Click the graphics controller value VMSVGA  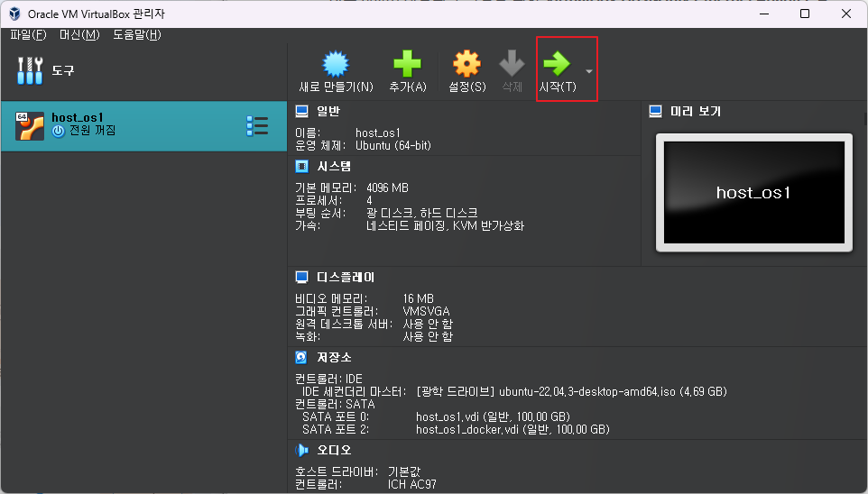[x=426, y=311]
